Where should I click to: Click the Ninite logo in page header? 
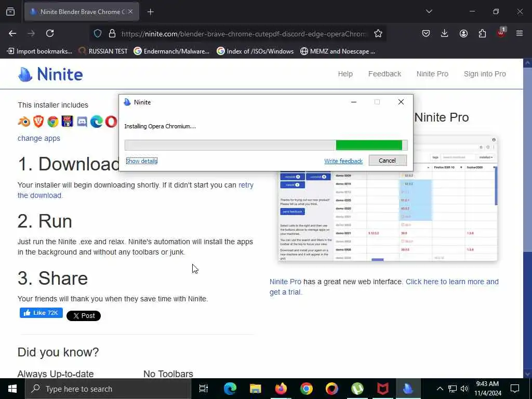(x=50, y=74)
